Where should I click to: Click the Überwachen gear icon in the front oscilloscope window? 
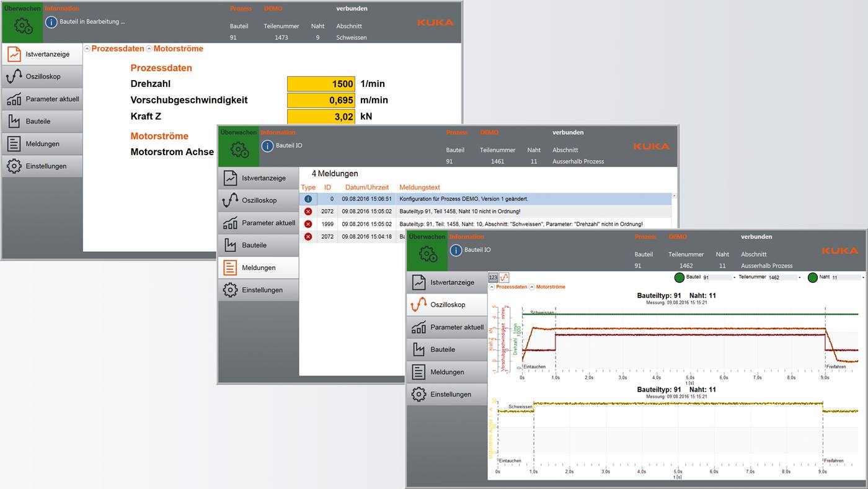426,254
